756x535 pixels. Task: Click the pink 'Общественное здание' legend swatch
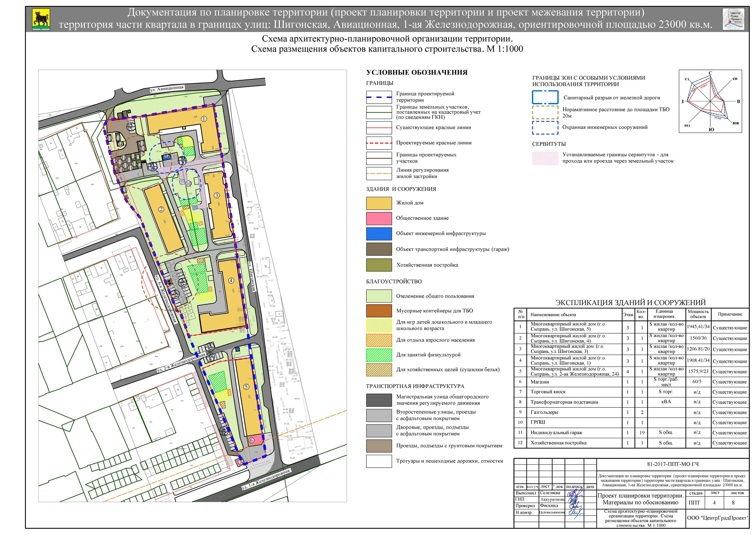[x=379, y=218]
